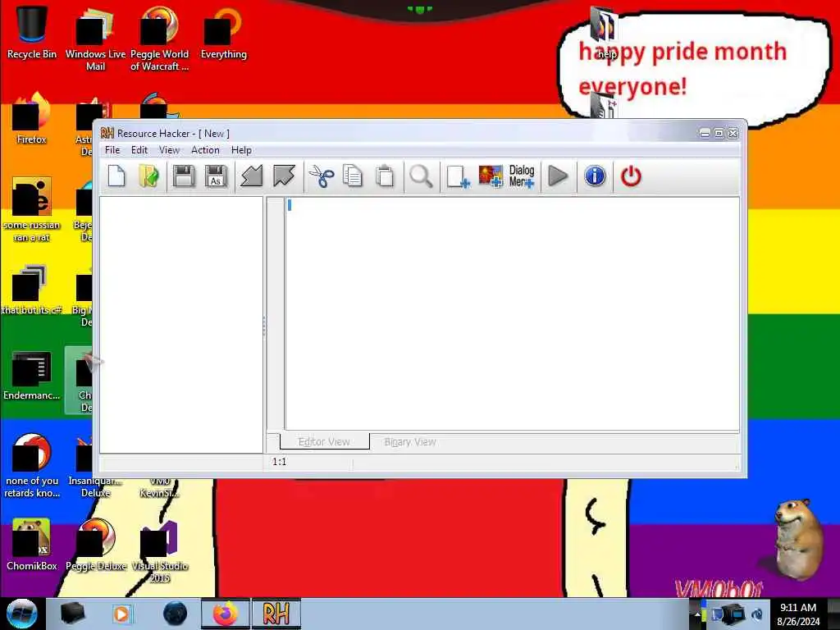Copy using the toolbar copy icon

pyautogui.click(x=353, y=176)
